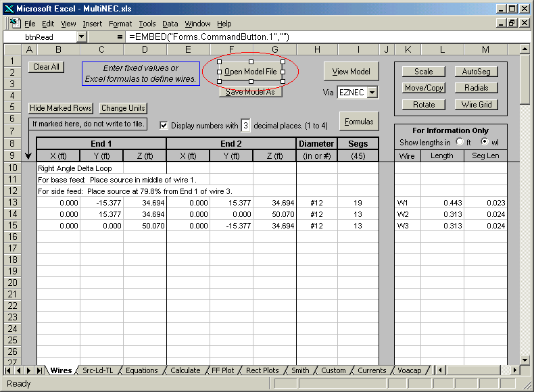The height and width of the screenshot is (392, 534).
Task: Open the Tools menu
Action: 147,24
